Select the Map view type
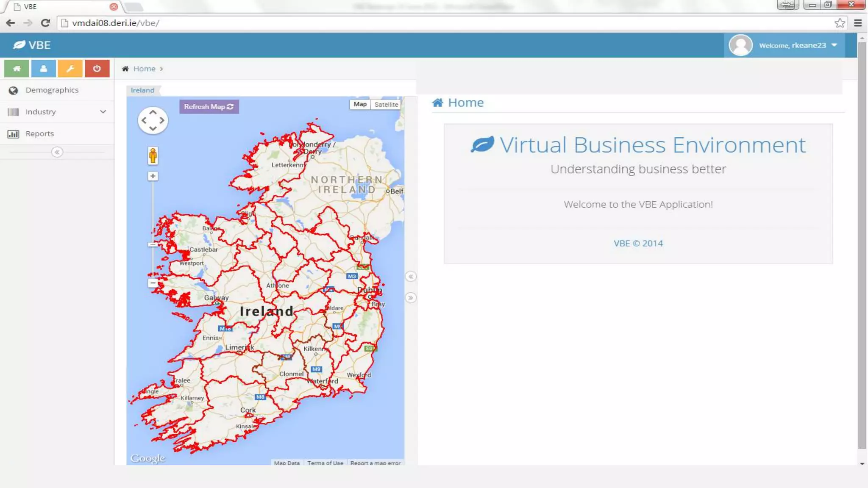This screenshot has height=488, width=868. (360, 104)
